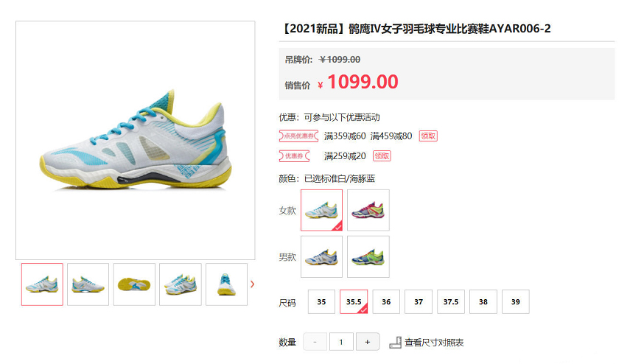Select women's white/dolphin blue color swatch
Screen dimensions: 630x364
coord(321,210)
